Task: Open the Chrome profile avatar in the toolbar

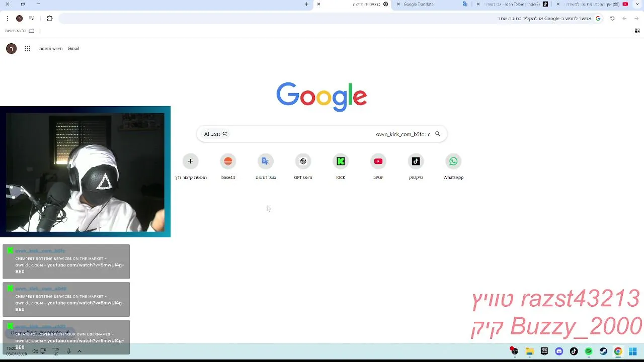Action: pos(19,19)
